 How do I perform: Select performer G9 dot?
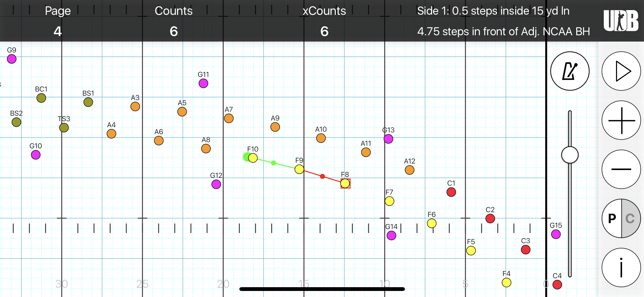[x=12, y=59]
